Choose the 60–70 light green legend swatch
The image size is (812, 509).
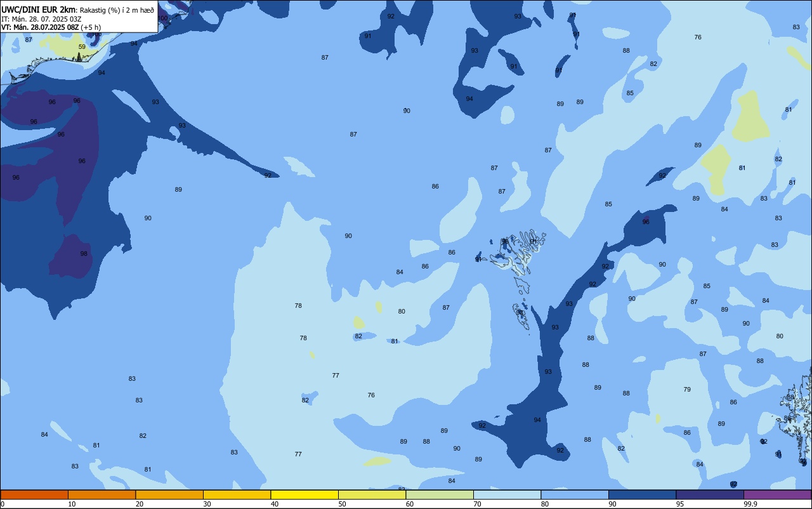[x=440, y=495]
